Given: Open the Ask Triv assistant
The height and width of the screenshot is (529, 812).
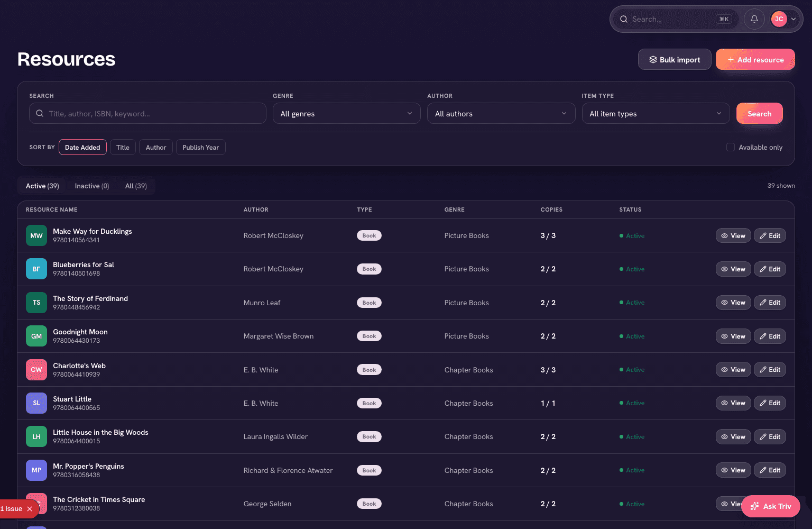Looking at the screenshot, I should [x=771, y=506].
